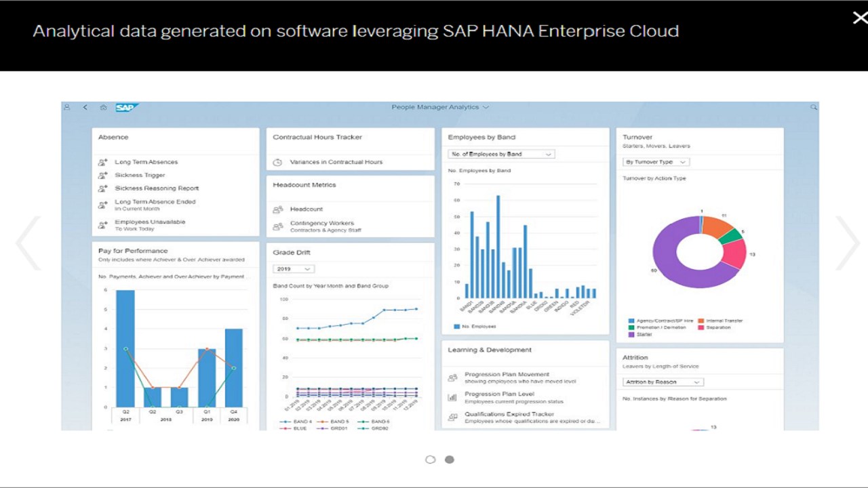Open Sickness Reasoning Report

157,188
